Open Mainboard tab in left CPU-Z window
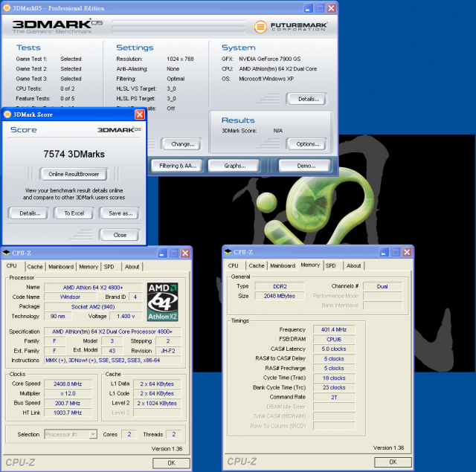This screenshot has height=472, width=476. (x=61, y=267)
